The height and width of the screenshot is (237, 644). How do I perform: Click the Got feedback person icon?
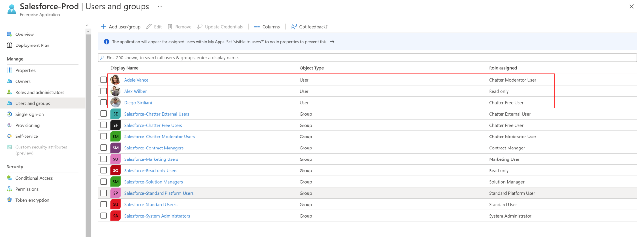(294, 27)
